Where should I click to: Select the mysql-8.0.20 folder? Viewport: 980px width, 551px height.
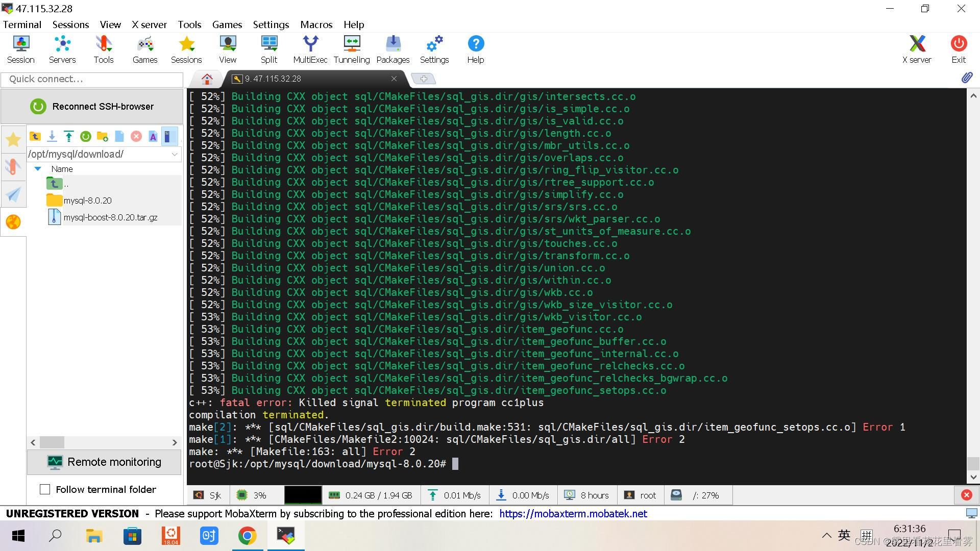(x=87, y=201)
